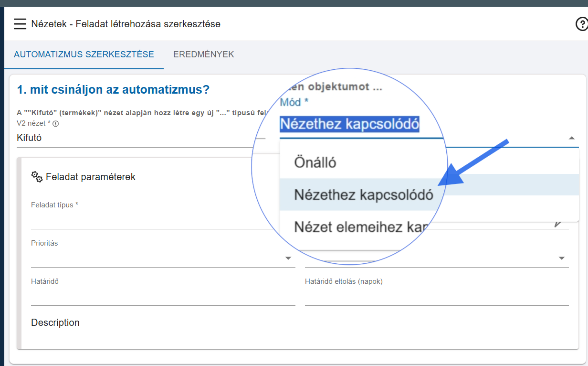
Task: Expand the Prioritás dropdown arrow
Action: click(x=288, y=258)
